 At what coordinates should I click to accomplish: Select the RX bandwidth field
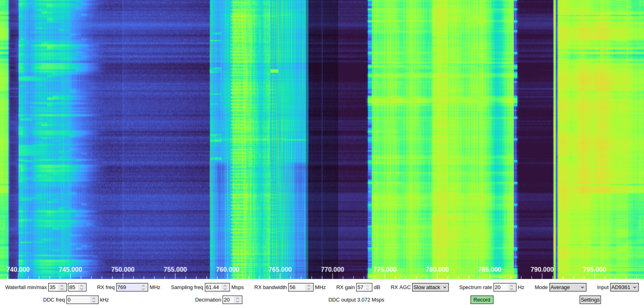(297, 287)
